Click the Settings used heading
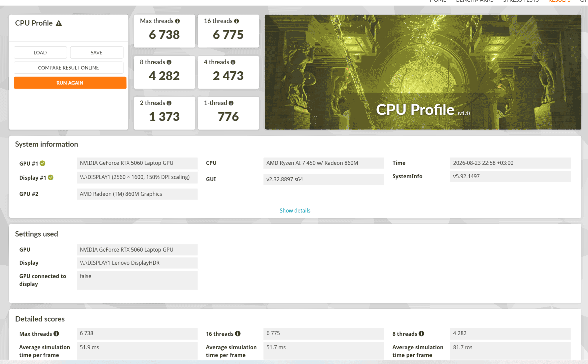The height and width of the screenshot is (364, 588). tap(37, 234)
